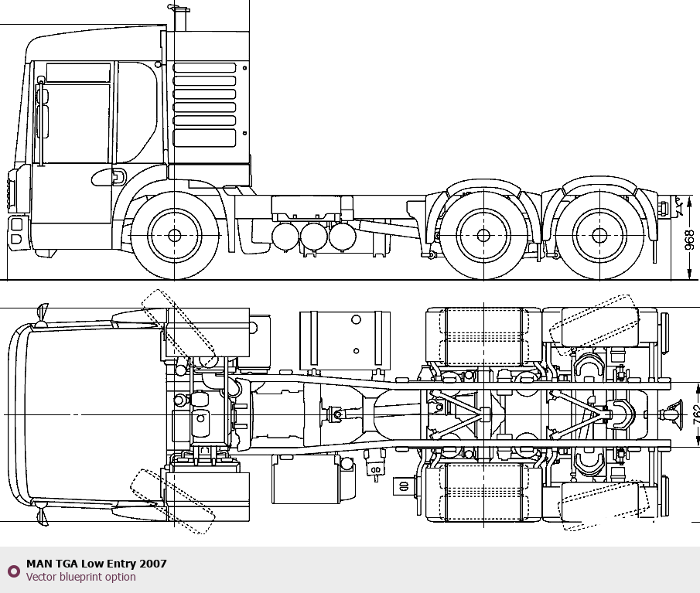Open the Vector blueprint option link
This screenshot has width=700, height=593.
click(80, 577)
